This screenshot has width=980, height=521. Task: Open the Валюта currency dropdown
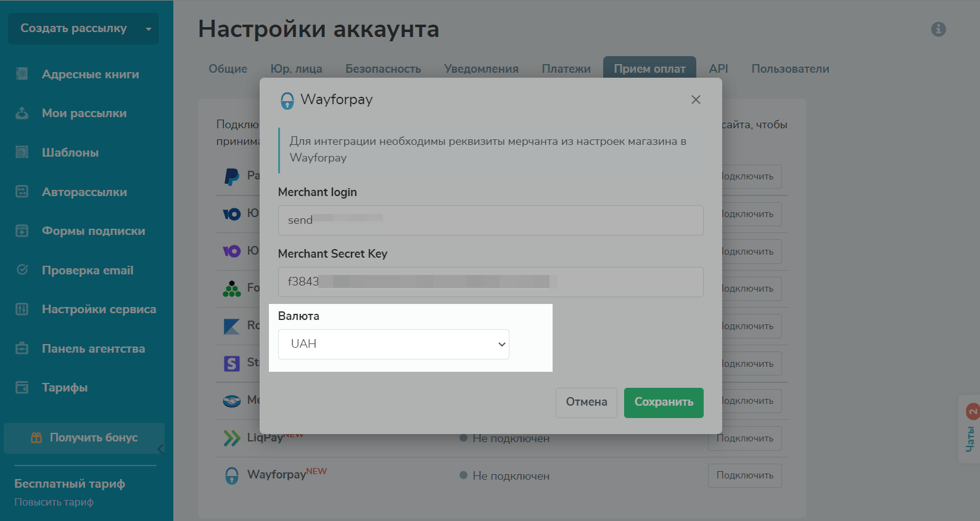pyautogui.click(x=393, y=344)
